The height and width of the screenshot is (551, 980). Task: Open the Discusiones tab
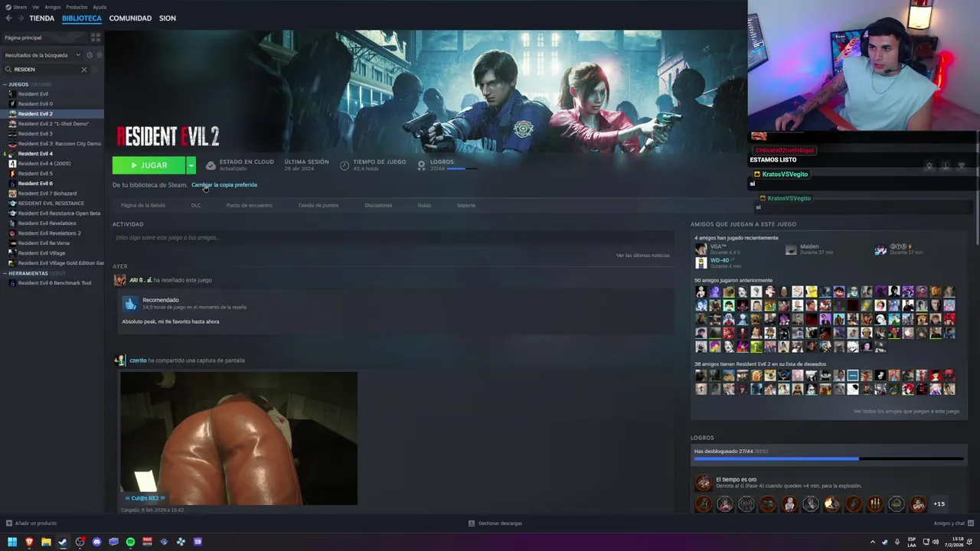[378, 205]
